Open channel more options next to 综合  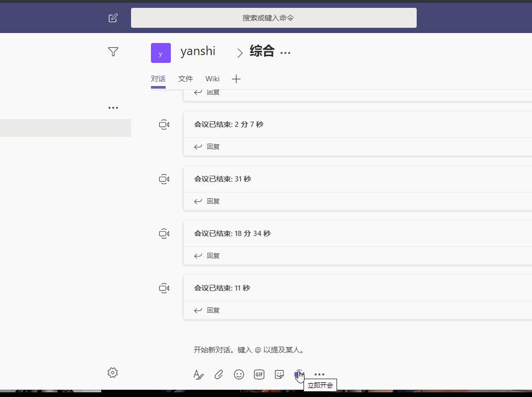tap(285, 52)
